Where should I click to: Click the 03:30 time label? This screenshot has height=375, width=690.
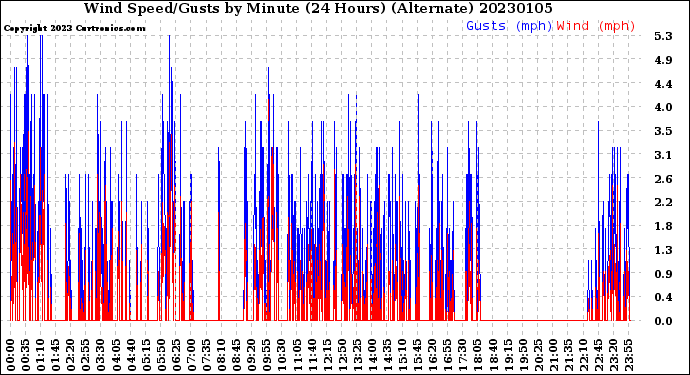coord(101,355)
